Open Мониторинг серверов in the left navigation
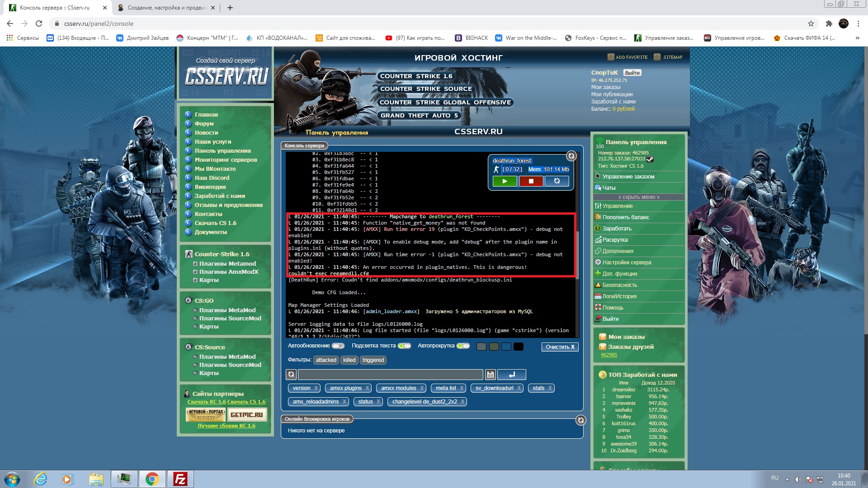868x488 pixels. 226,160
